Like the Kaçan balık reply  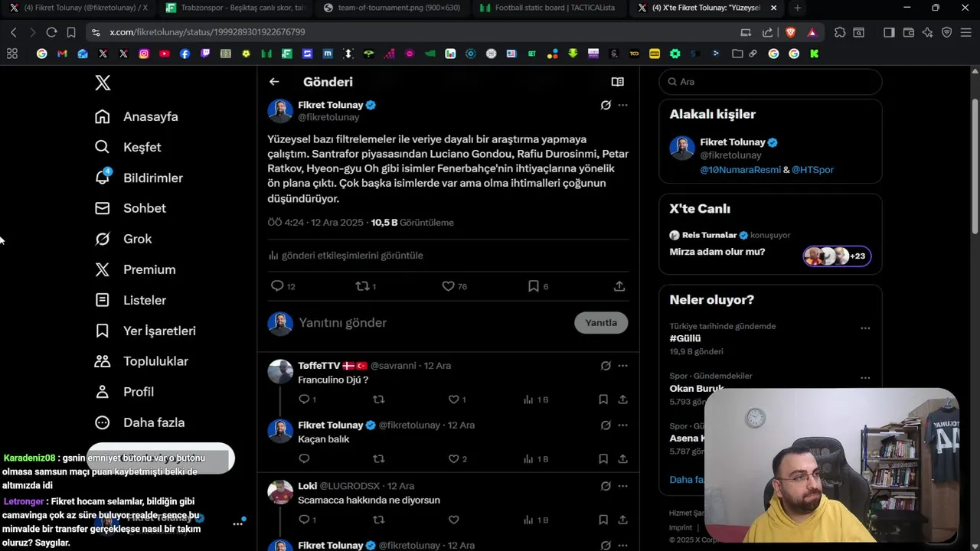(x=453, y=459)
